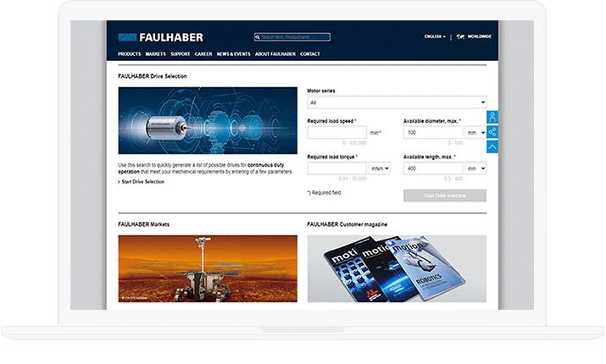This screenshot has width=606, height=364.
Task: Open the Motor series dropdown
Action: click(397, 102)
